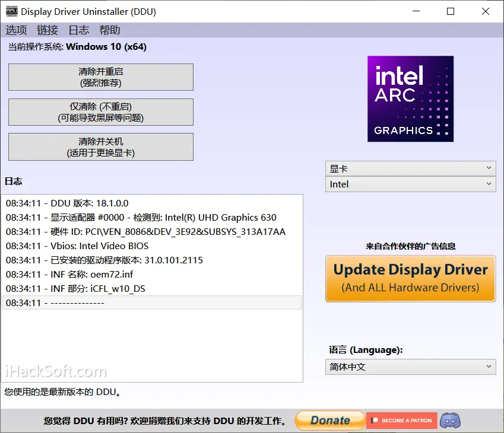Select log row Intel(R) UHD Graphics 630
Viewport: 504px width, 433px height.
pyautogui.click(x=152, y=218)
